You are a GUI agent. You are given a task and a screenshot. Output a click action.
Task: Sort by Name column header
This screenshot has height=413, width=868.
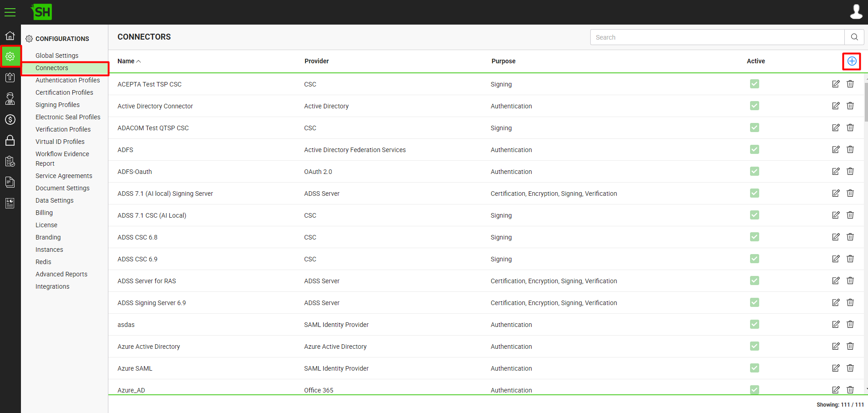[129, 61]
